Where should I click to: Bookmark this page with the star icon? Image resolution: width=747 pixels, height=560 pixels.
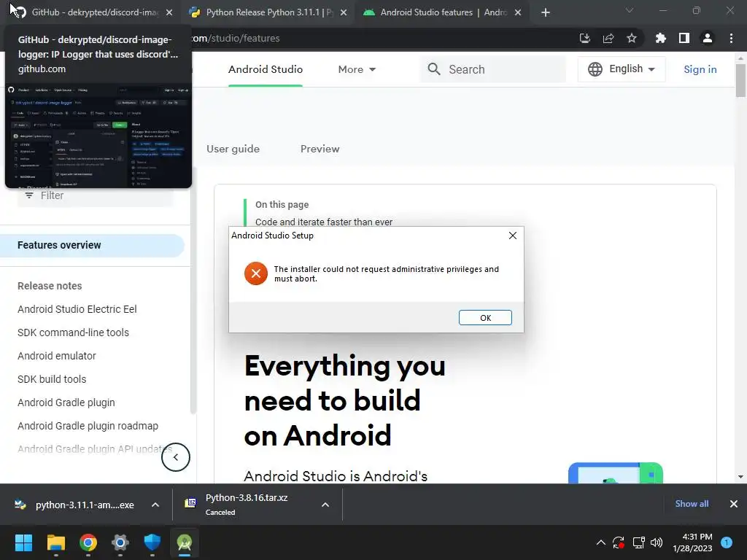tap(631, 38)
